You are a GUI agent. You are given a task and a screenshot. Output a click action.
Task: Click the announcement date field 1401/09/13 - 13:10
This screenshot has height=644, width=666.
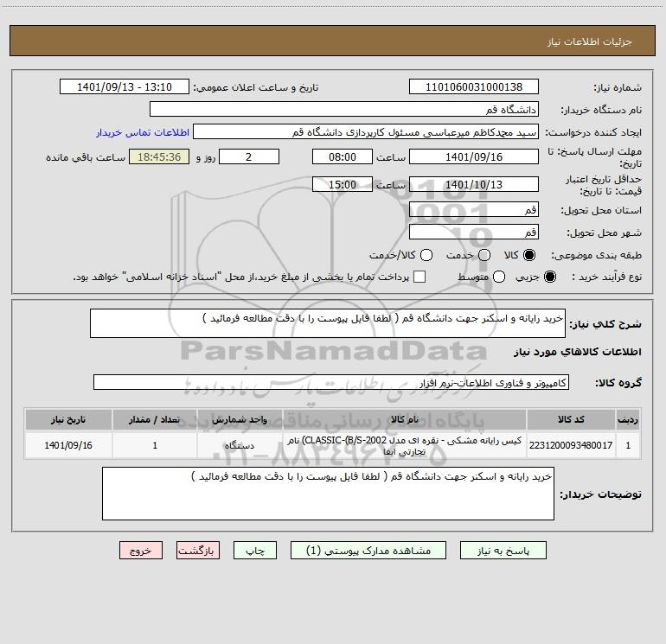(x=125, y=87)
